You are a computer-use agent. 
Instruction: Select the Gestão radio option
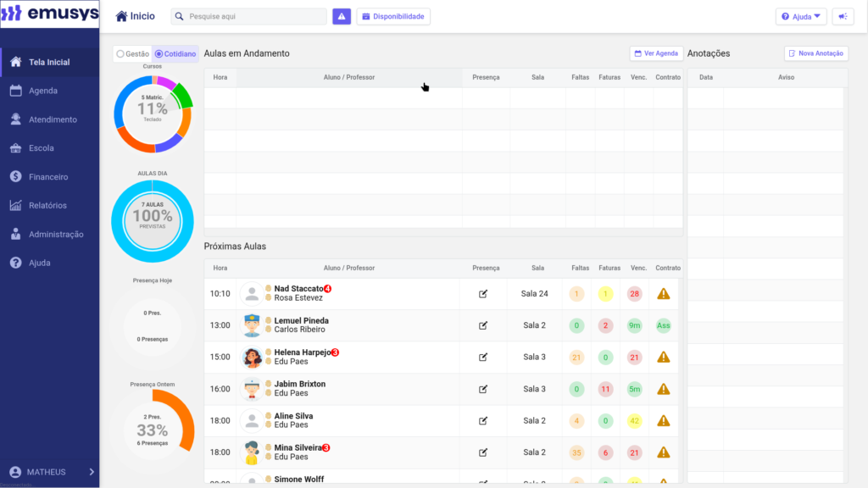click(120, 54)
